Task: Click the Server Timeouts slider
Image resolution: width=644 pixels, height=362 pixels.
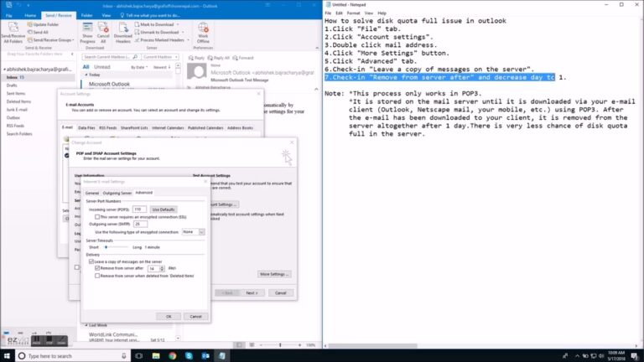Action: pos(115,247)
